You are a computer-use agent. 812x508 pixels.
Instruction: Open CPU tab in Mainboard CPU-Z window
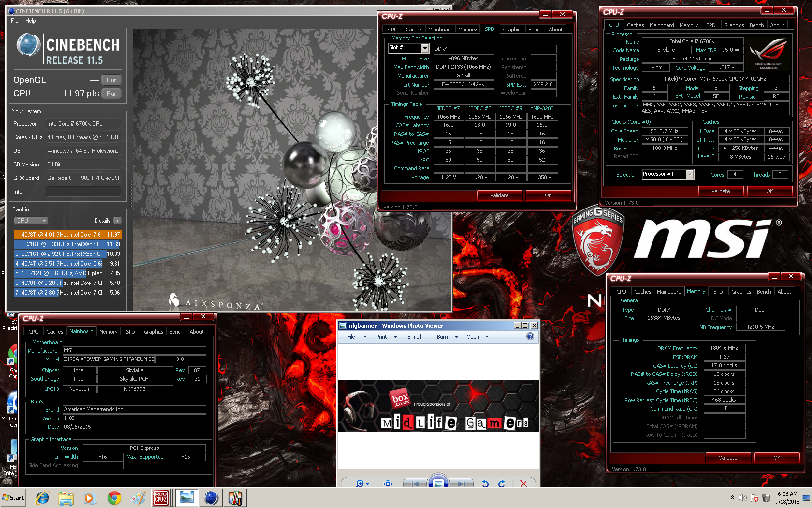tap(33, 332)
